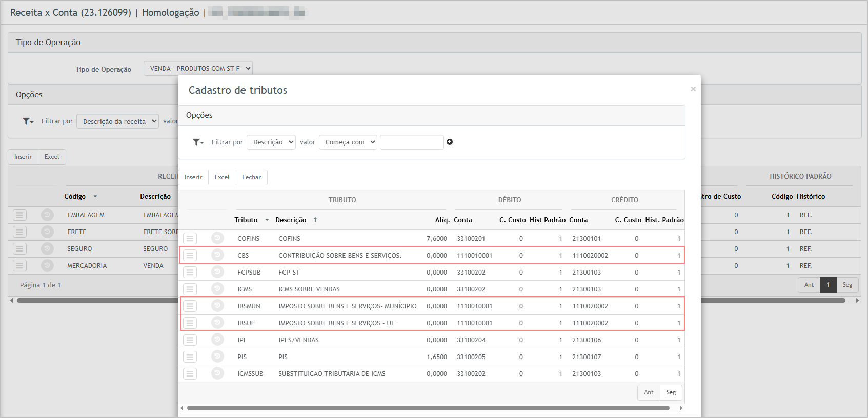Click the filter value text field
The image size is (868, 418).
point(412,142)
